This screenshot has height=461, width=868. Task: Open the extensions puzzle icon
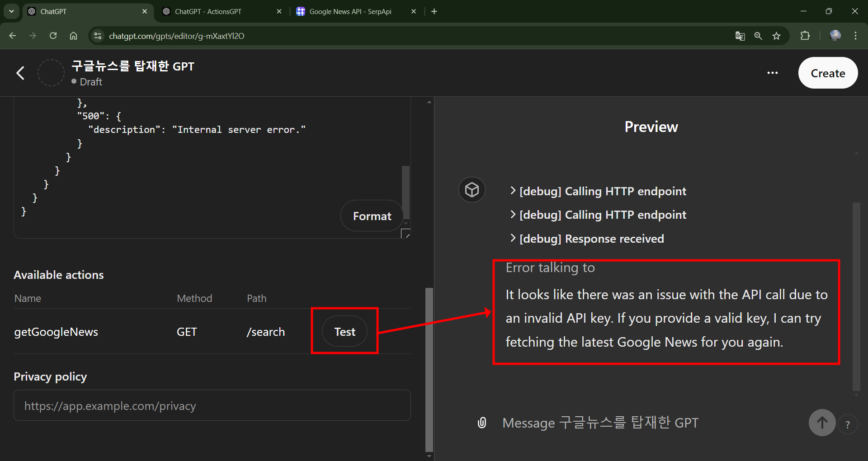pyautogui.click(x=805, y=36)
